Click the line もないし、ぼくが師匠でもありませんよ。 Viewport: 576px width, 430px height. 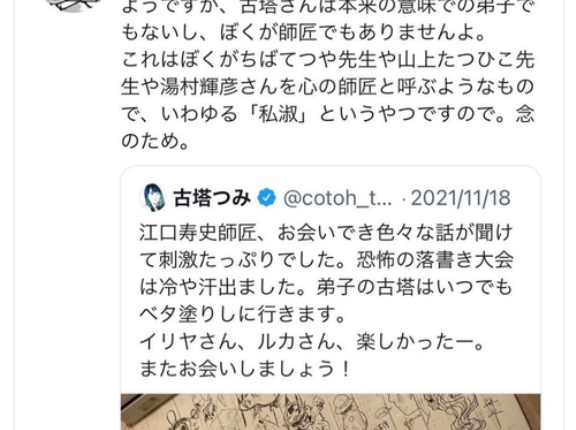(305, 33)
